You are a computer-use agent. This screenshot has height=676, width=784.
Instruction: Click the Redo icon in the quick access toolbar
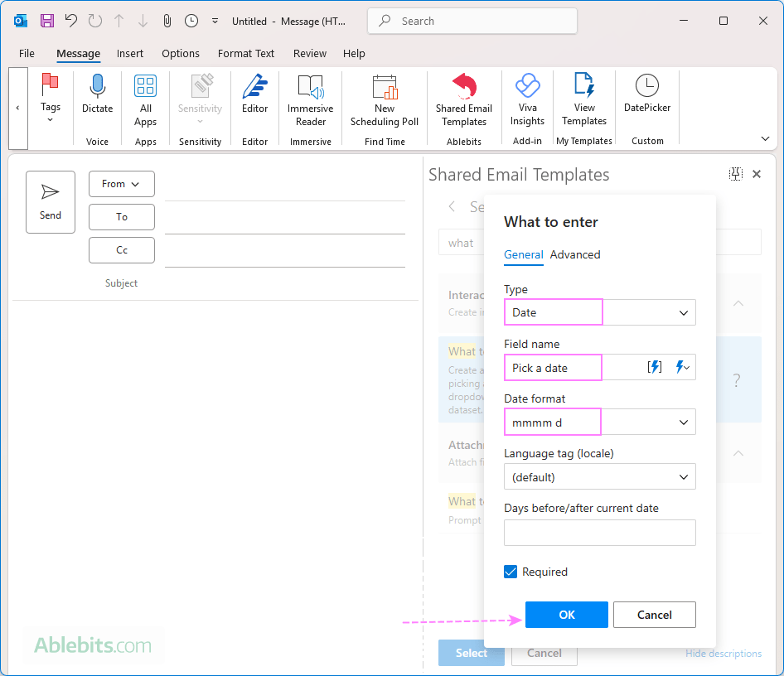[95, 21]
